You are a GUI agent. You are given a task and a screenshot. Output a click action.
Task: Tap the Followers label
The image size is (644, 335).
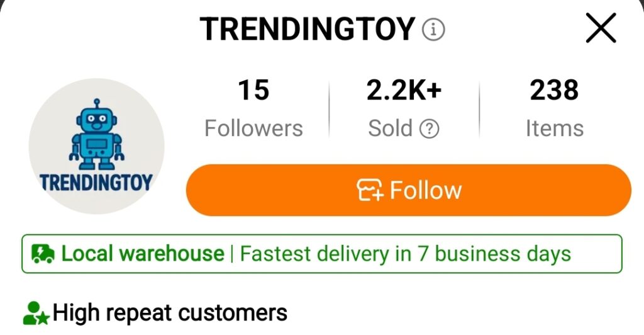click(x=253, y=128)
